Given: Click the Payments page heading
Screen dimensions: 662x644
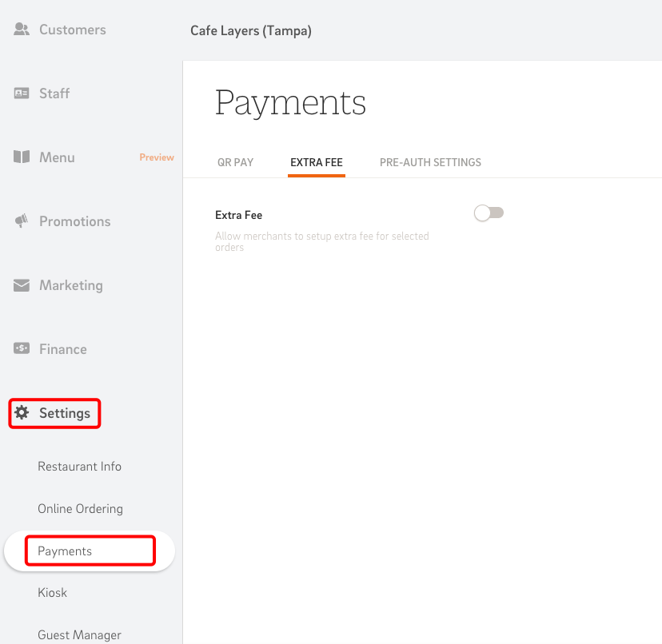Looking at the screenshot, I should click(290, 102).
